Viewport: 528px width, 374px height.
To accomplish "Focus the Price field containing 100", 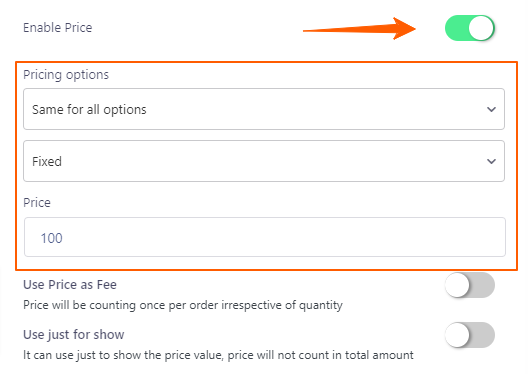I will click(x=265, y=237).
